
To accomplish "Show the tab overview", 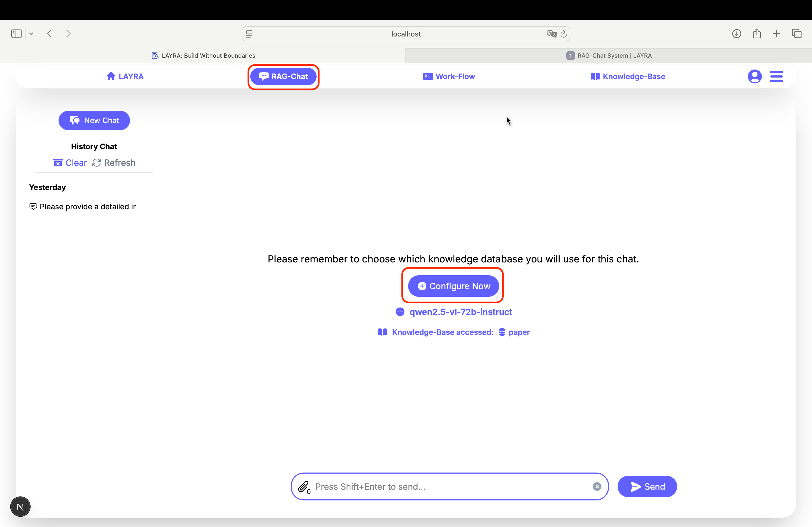I will pos(797,33).
